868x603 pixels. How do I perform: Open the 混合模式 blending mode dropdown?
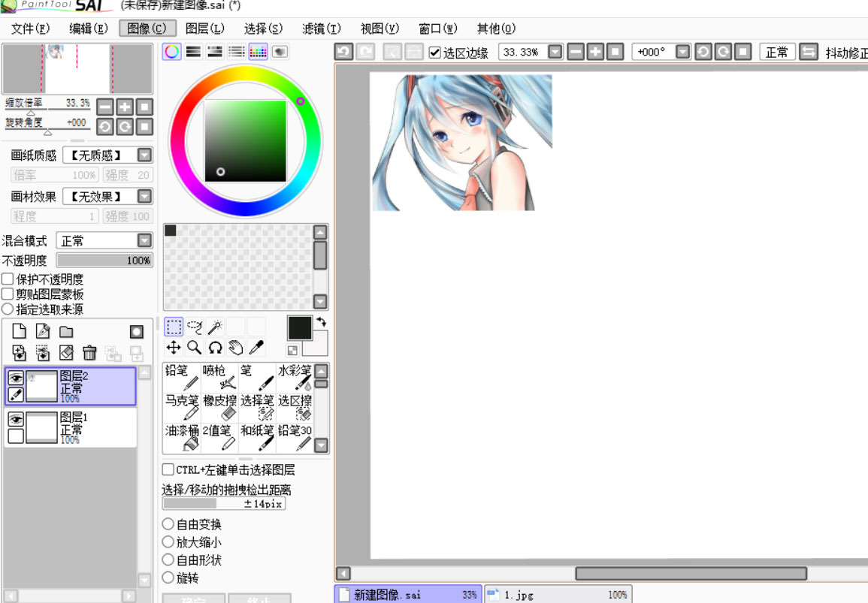[144, 240]
